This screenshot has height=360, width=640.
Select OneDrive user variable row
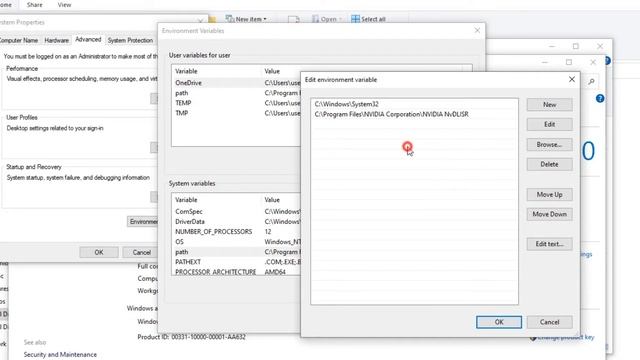click(236, 83)
